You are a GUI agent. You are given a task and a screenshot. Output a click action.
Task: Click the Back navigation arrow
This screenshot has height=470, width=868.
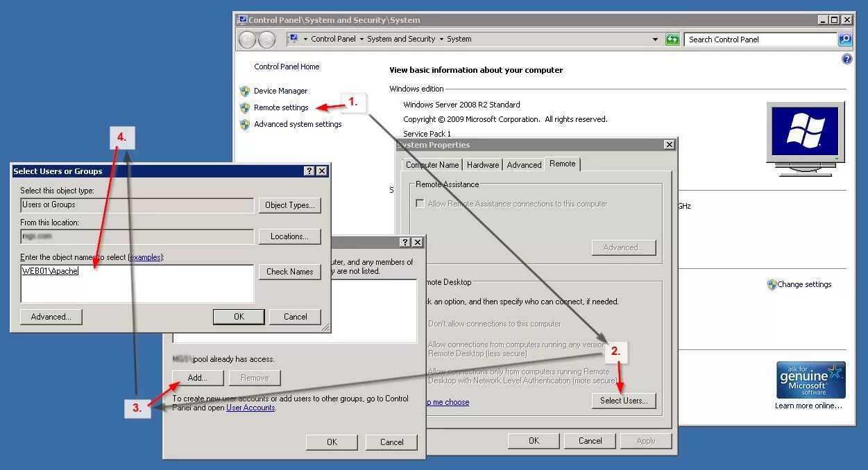click(247, 39)
